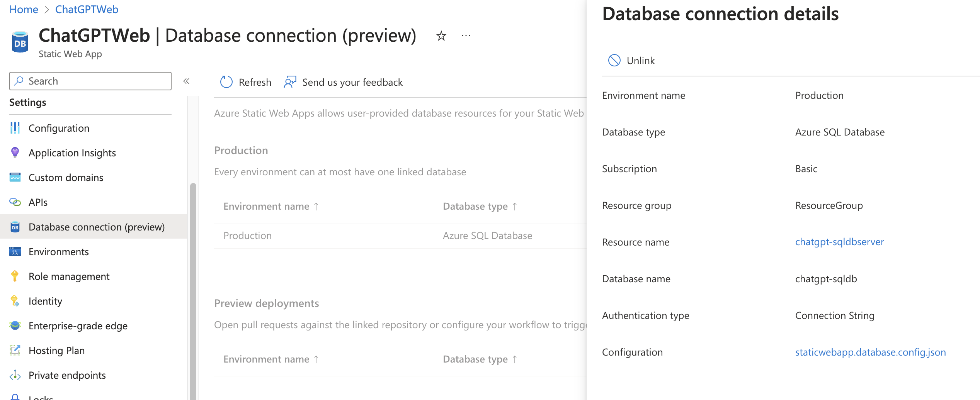Click the Basic subscription value
The width and height of the screenshot is (980, 400).
tap(806, 169)
